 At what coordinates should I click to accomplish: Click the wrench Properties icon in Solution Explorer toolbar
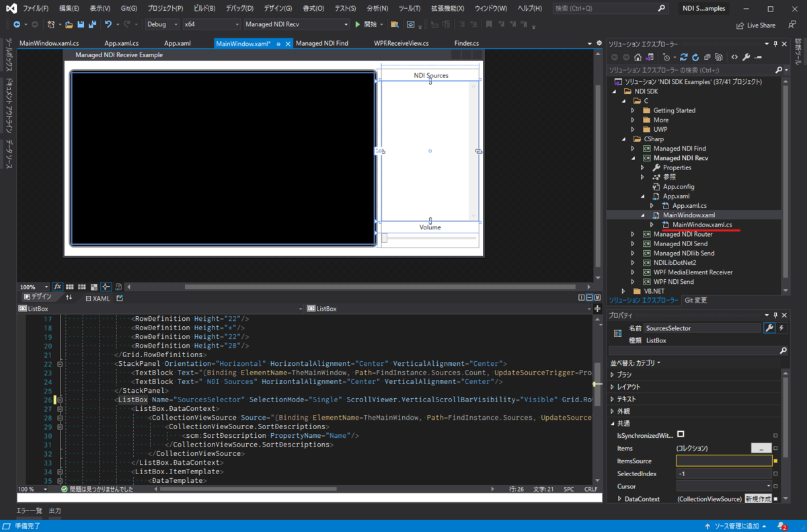tap(746, 57)
